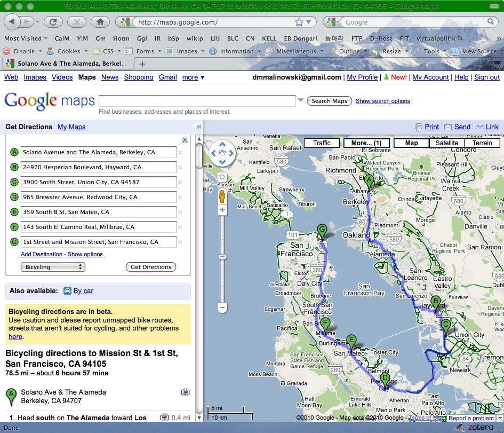Click the Show search options link
This screenshot has height=433, width=504.
coord(383,101)
